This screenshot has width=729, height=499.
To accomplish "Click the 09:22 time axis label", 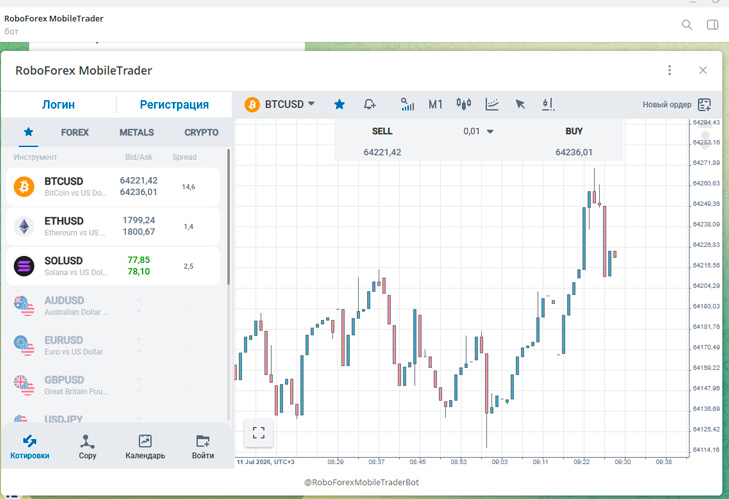I will [581, 462].
